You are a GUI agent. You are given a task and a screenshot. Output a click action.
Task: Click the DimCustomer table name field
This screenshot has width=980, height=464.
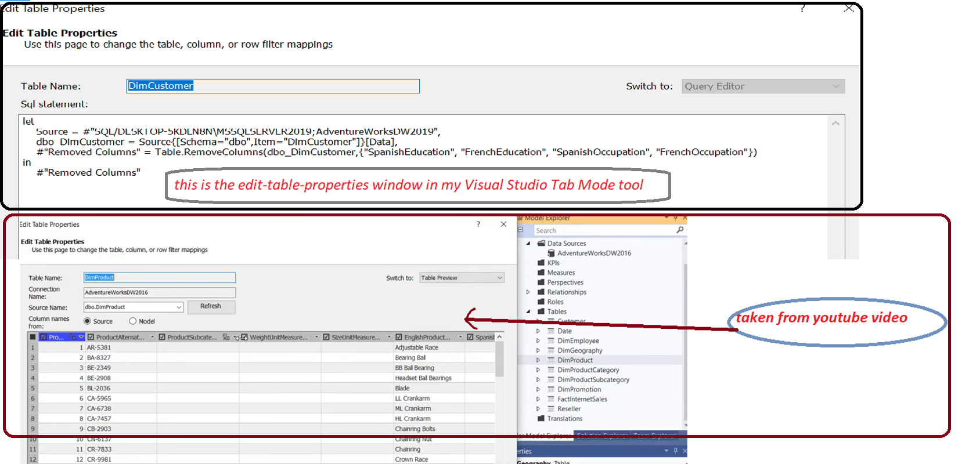[x=273, y=86]
